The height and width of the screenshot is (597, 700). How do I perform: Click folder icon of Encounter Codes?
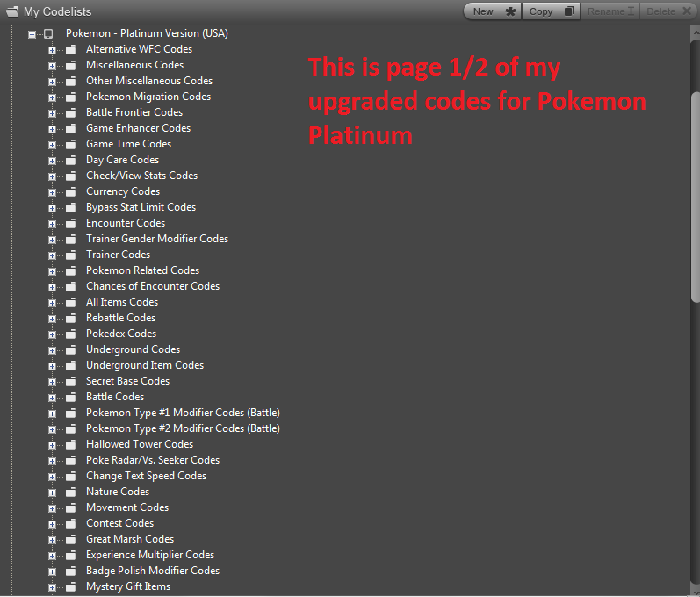click(70, 224)
